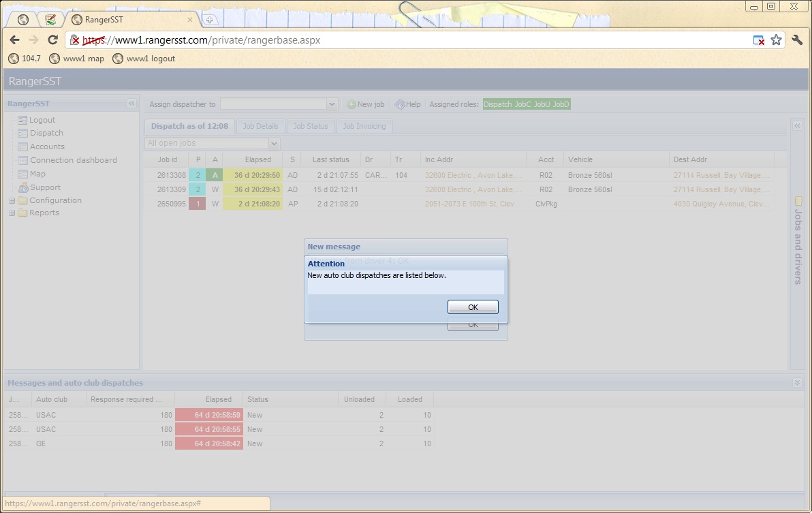This screenshot has height=513, width=812.
Task: Collapse the Messages and auto club dispatches panel
Action: click(797, 383)
